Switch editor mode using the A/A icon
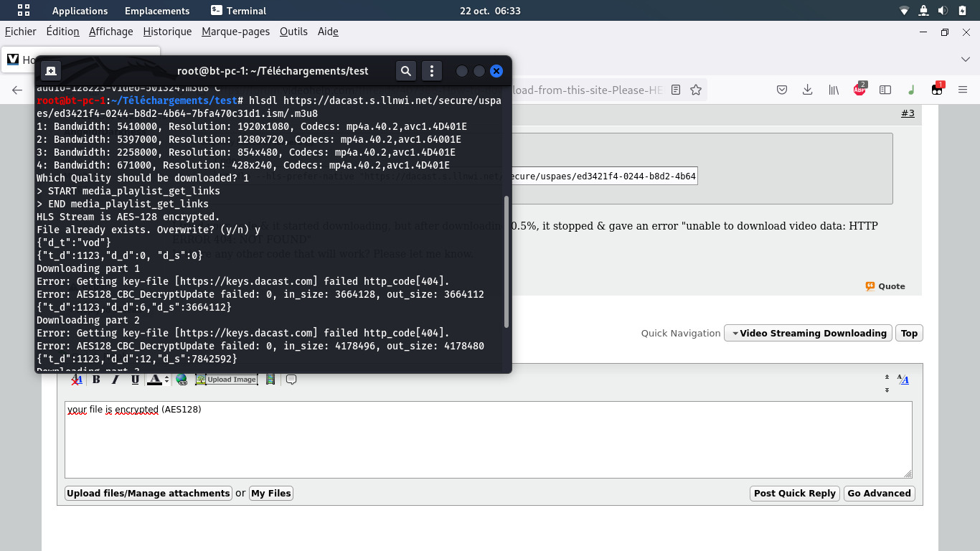Image resolution: width=980 pixels, height=551 pixels. tap(903, 380)
